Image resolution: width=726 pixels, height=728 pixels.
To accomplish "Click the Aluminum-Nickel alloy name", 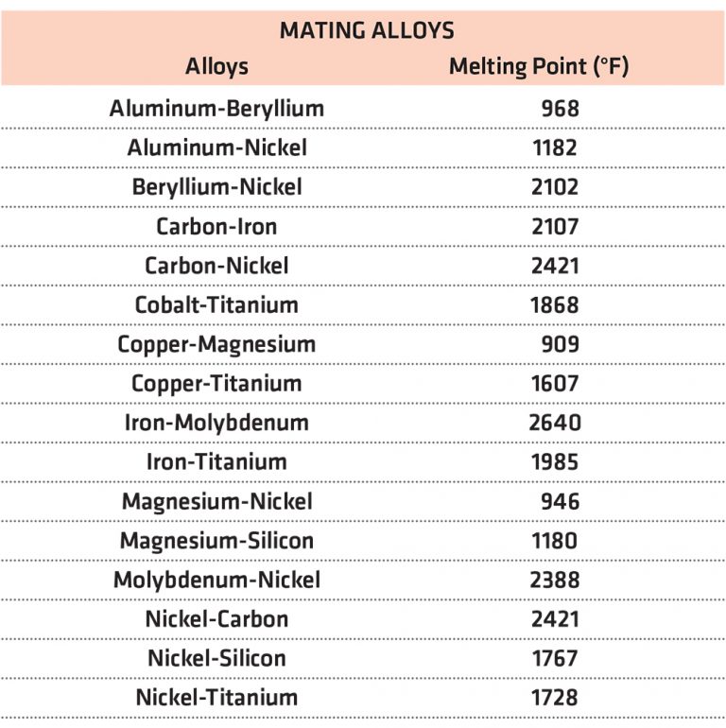I will coord(216,147).
